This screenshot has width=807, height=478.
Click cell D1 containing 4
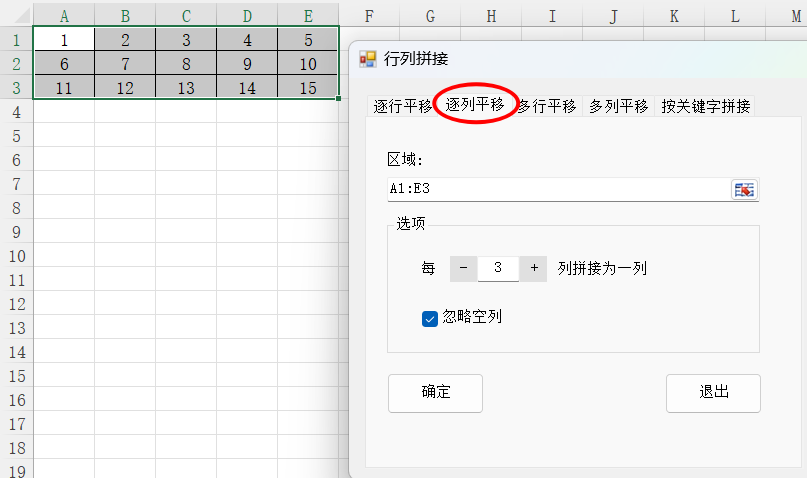247,40
